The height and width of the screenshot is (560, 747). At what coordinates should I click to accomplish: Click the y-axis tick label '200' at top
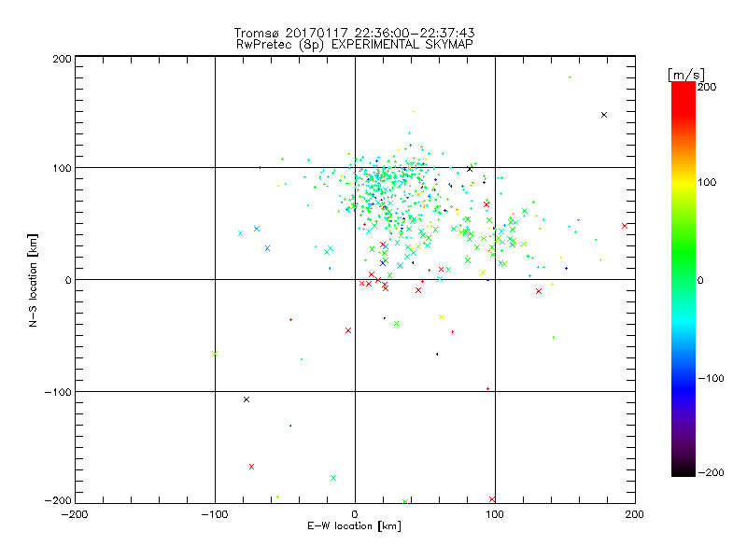(x=63, y=59)
